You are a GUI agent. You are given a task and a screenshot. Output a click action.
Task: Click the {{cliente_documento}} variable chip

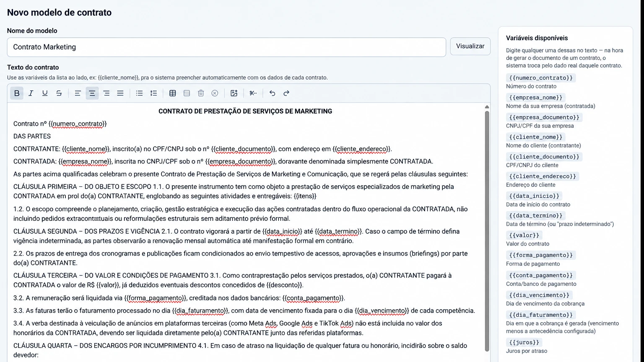coord(544,157)
